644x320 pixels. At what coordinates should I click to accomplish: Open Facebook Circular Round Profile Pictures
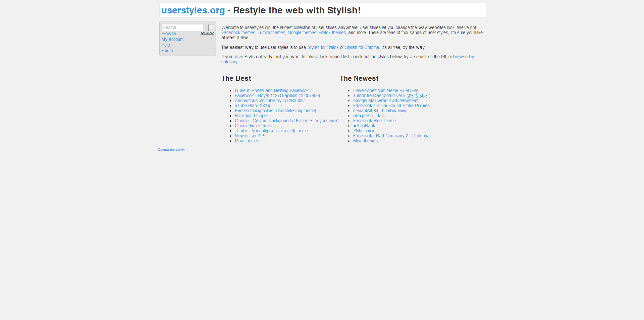pos(391,106)
